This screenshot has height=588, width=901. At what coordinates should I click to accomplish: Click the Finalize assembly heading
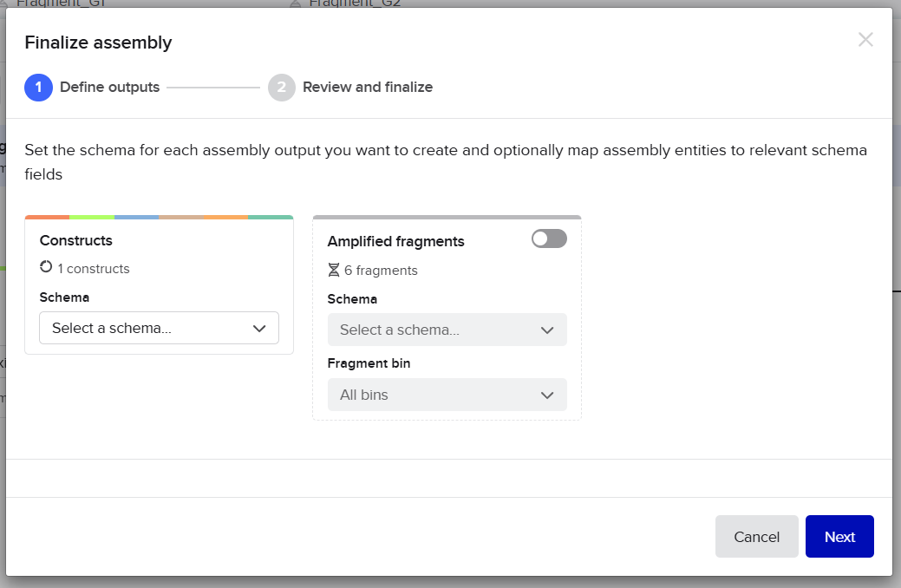click(98, 42)
